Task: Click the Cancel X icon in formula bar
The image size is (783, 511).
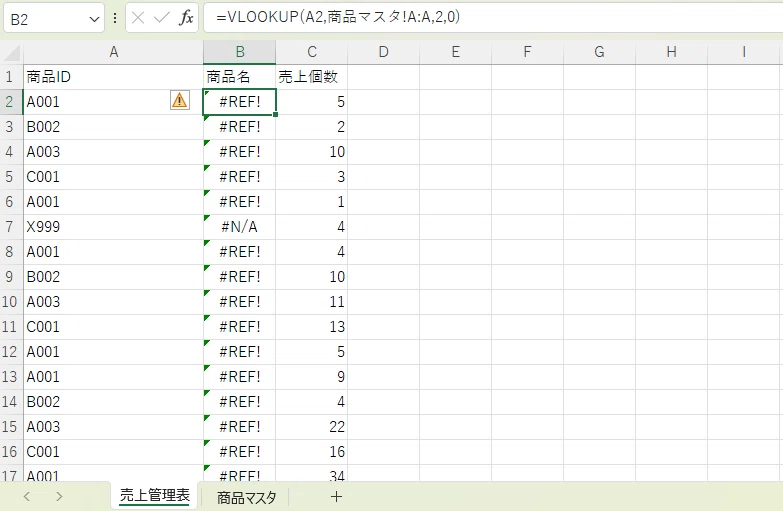Action: [138, 18]
